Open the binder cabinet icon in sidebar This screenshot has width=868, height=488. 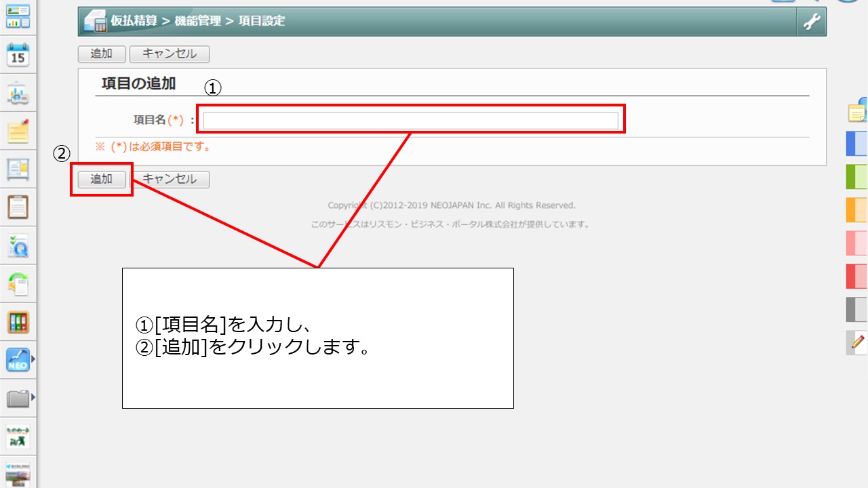[18, 322]
